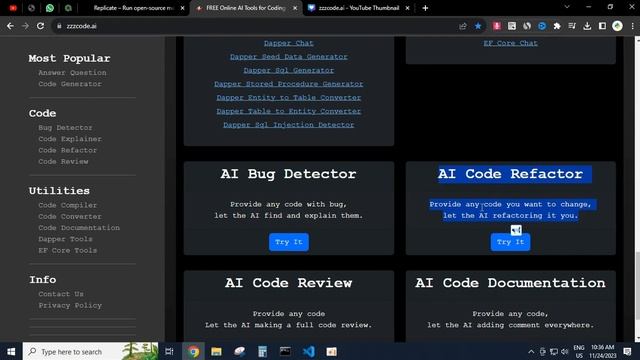Image resolution: width=640 pixels, height=360 pixels.
Task: Click the taskbar search box
Action: 90,351
